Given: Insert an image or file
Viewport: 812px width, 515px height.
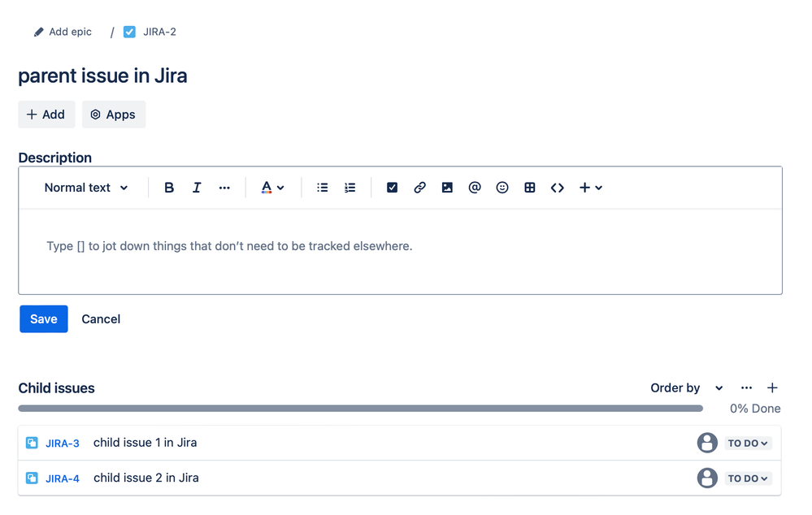Looking at the screenshot, I should [447, 188].
